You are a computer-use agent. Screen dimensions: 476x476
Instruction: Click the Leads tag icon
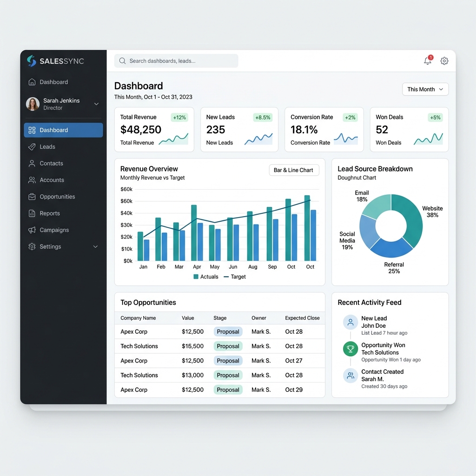pyautogui.click(x=32, y=146)
